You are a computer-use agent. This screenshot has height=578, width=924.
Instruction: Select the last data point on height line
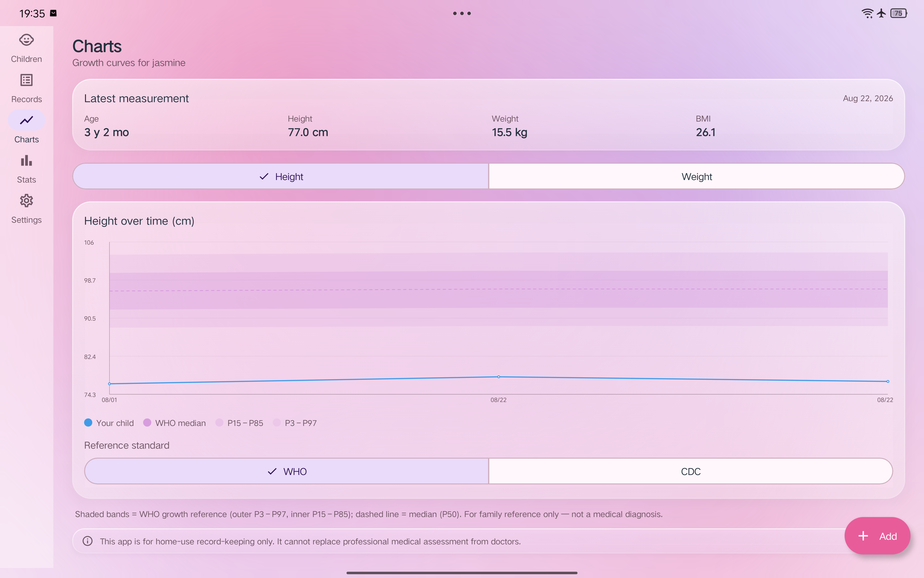[x=888, y=381]
